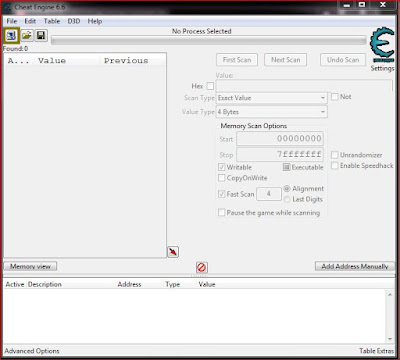Screen dimensions: 400x360
Task: Click the Start address field
Action: point(280,139)
